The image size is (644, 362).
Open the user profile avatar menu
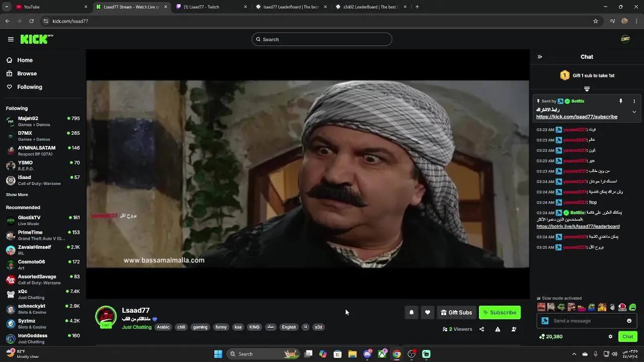point(625,39)
